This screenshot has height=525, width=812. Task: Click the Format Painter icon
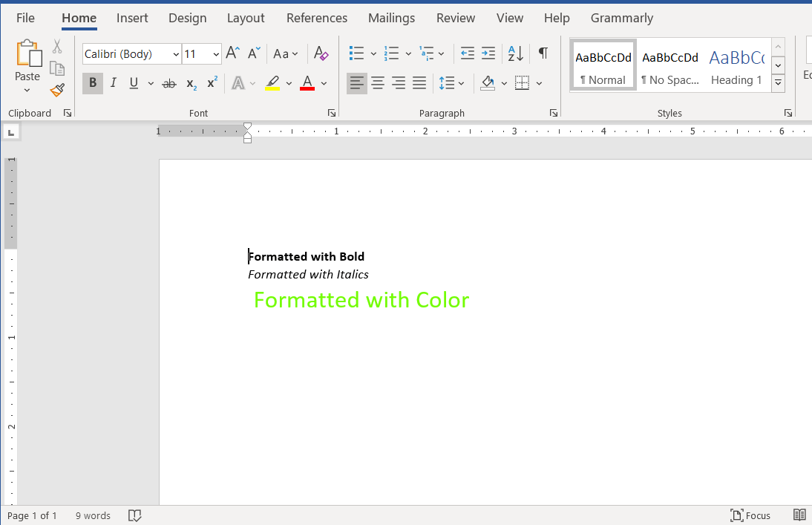(57, 90)
